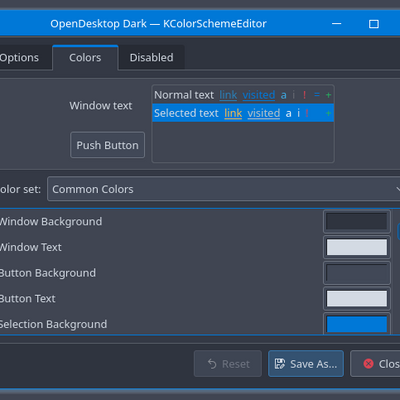This screenshot has width=400, height=400.
Task: Click the green plus sign in Normal text row
Action: (328, 95)
